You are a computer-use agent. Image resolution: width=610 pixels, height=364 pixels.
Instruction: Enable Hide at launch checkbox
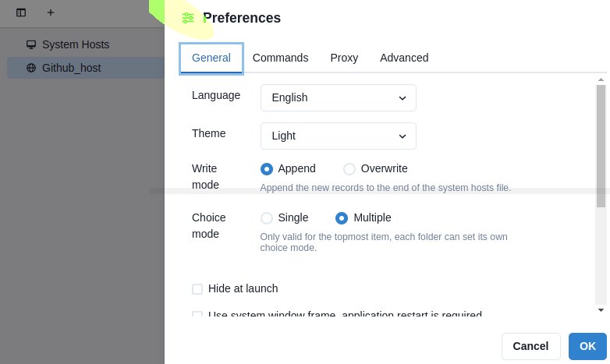click(197, 289)
